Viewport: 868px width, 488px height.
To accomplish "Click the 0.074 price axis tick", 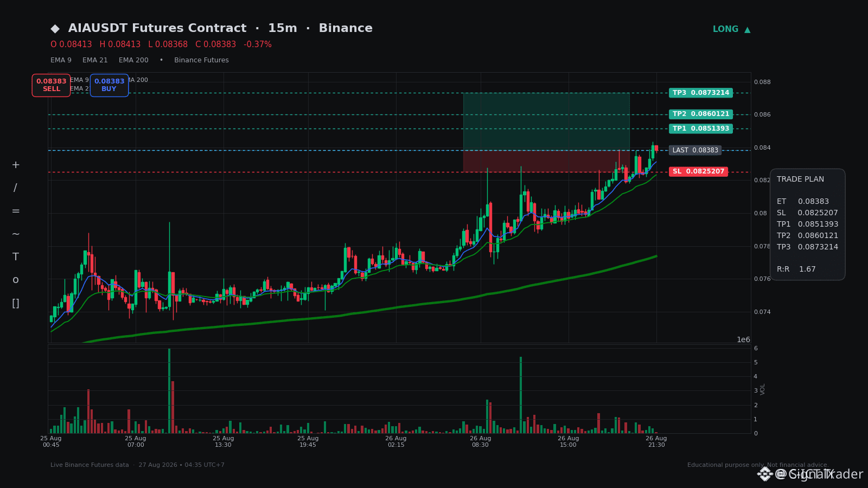I will pos(762,312).
